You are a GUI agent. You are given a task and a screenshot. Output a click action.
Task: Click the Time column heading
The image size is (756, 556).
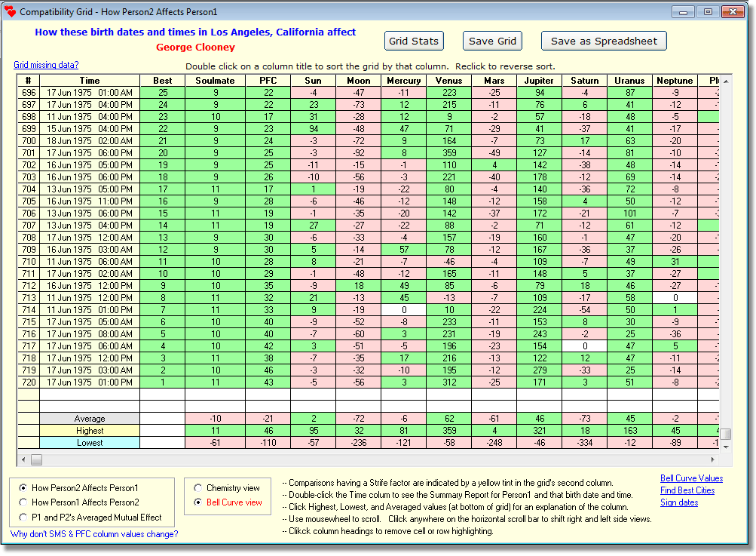[x=90, y=80]
